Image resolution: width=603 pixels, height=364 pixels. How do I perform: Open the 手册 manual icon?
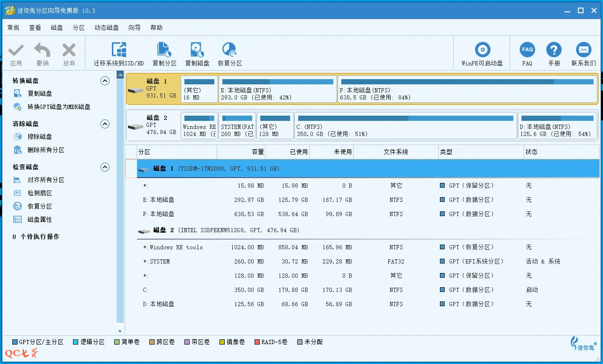(x=554, y=50)
